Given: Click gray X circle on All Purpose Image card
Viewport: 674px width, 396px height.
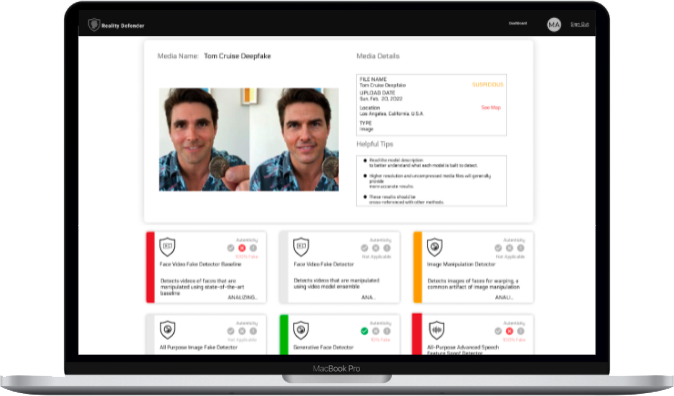Looking at the screenshot, I should (x=242, y=331).
